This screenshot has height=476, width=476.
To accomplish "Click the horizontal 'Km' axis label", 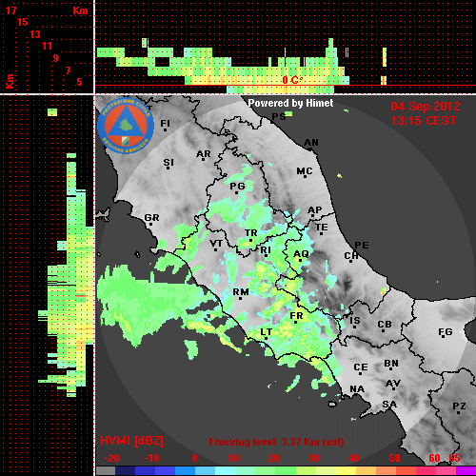I will coord(80,10).
